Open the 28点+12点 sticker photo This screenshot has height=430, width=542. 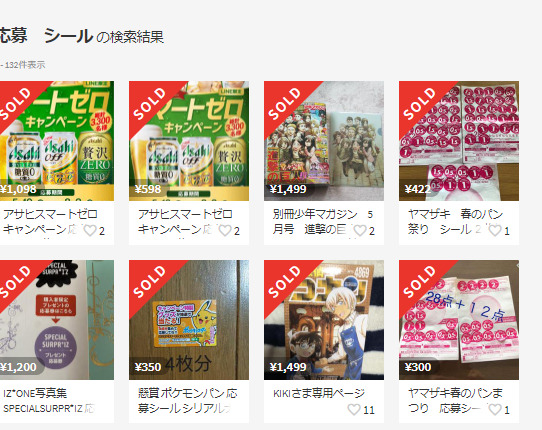pos(459,320)
